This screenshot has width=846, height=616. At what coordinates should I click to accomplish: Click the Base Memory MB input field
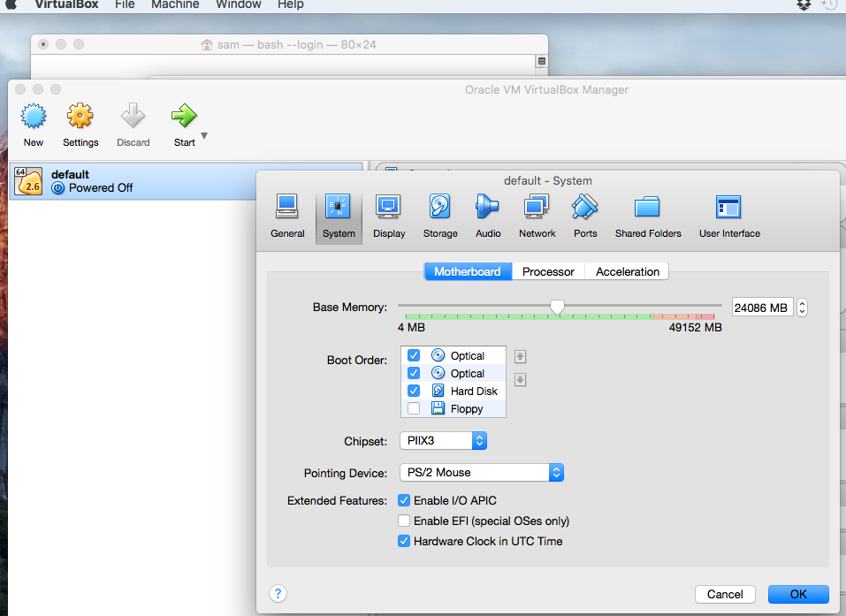[762, 308]
